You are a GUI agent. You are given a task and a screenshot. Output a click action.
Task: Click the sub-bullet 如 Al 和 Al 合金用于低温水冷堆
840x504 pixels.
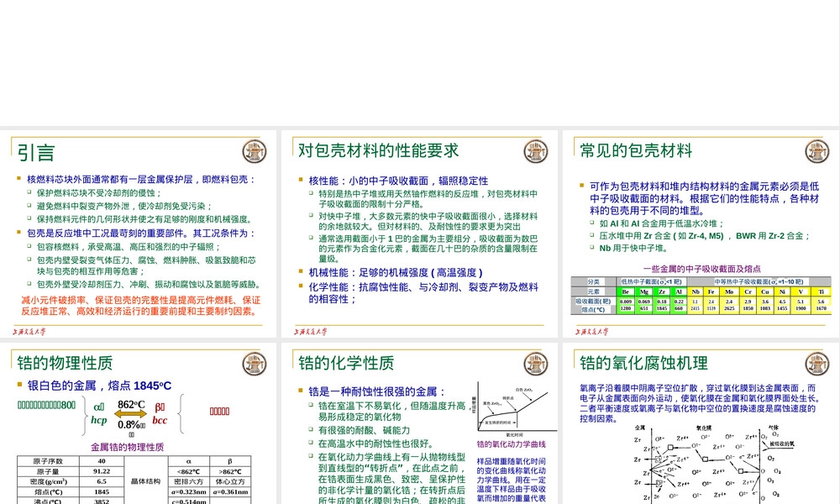tap(662, 223)
